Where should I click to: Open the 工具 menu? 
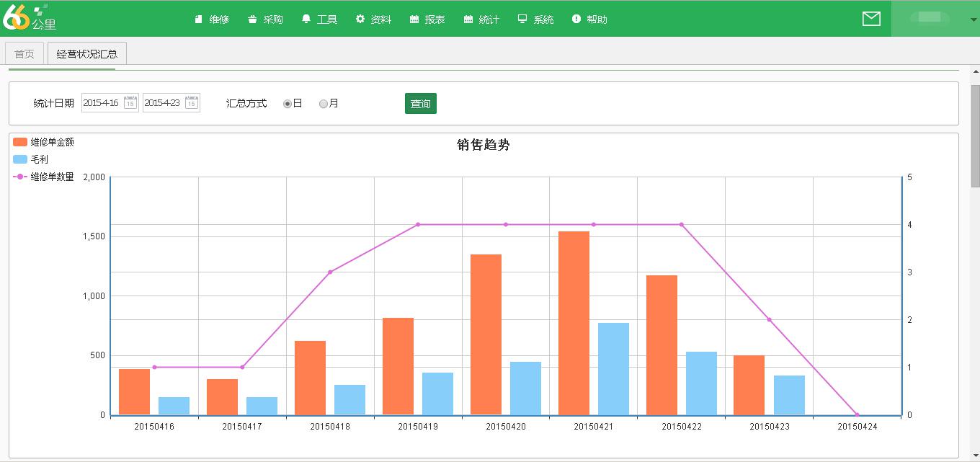point(319,19)
